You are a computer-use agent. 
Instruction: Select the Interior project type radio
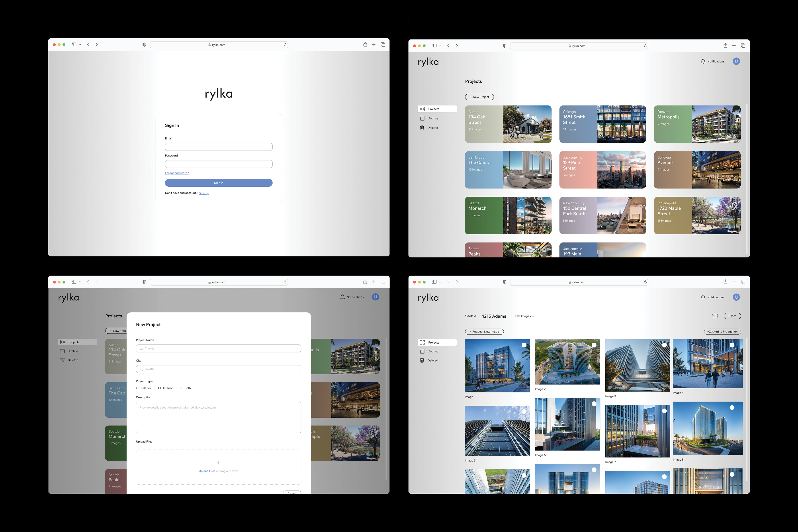[x=159, y=388]
